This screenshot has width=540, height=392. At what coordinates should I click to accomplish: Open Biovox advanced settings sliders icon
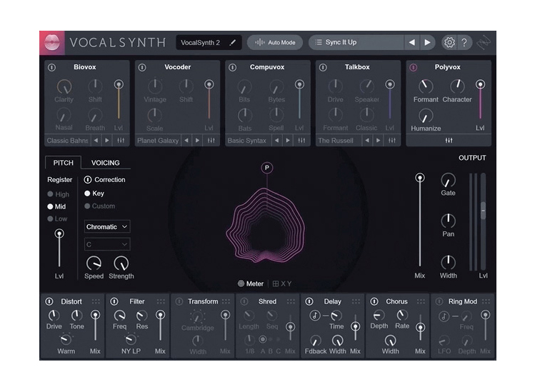(121, 141)
